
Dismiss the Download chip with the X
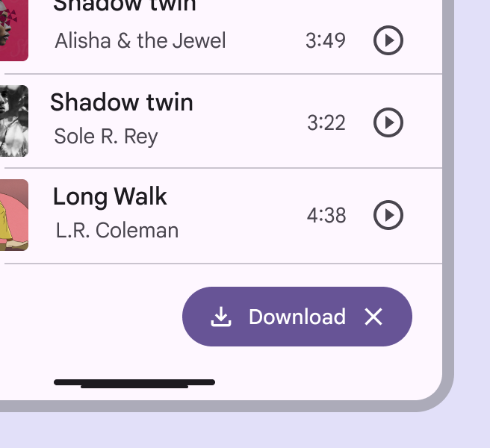click(x=373, y=317)
